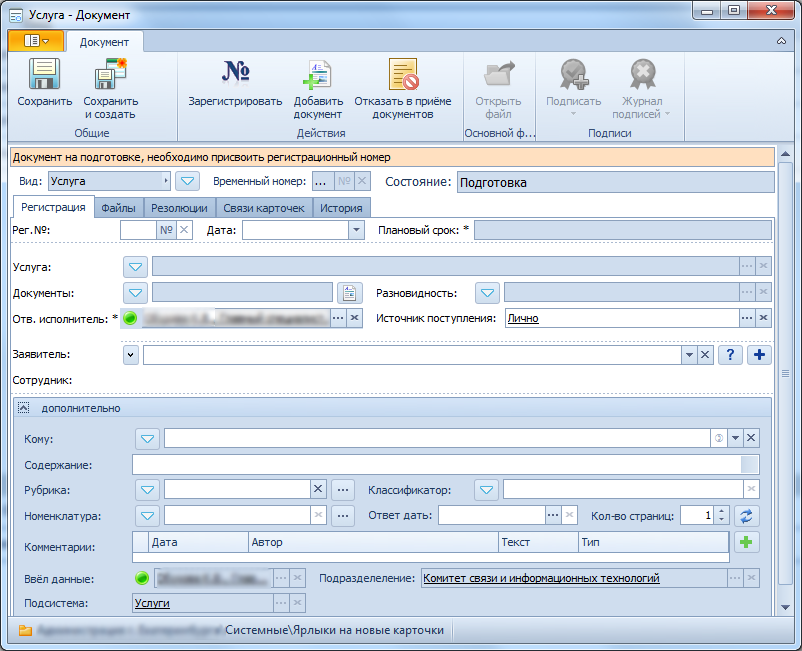Image resolution: width=802 pixels, height=651 pixels.
Task: Click the question mark button beside Заявитель
Action: [x=730, y=355]
